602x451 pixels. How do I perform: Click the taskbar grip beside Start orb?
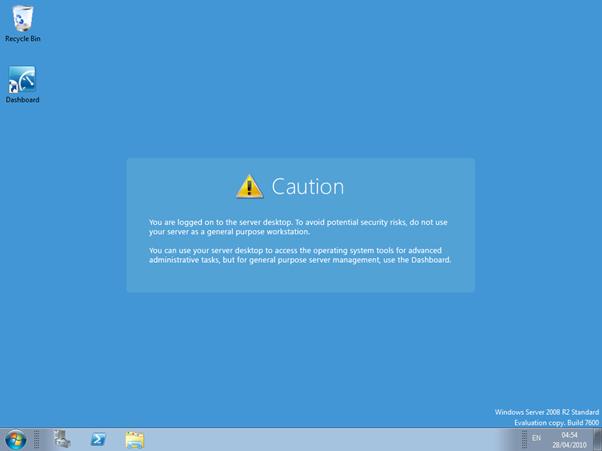pyautogui.click(x=37, y=439)
